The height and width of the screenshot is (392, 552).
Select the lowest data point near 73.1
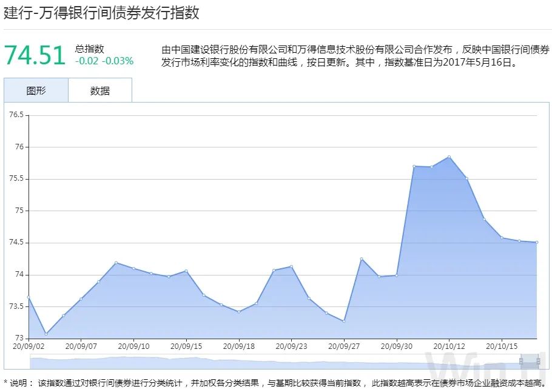pos(46,334)
